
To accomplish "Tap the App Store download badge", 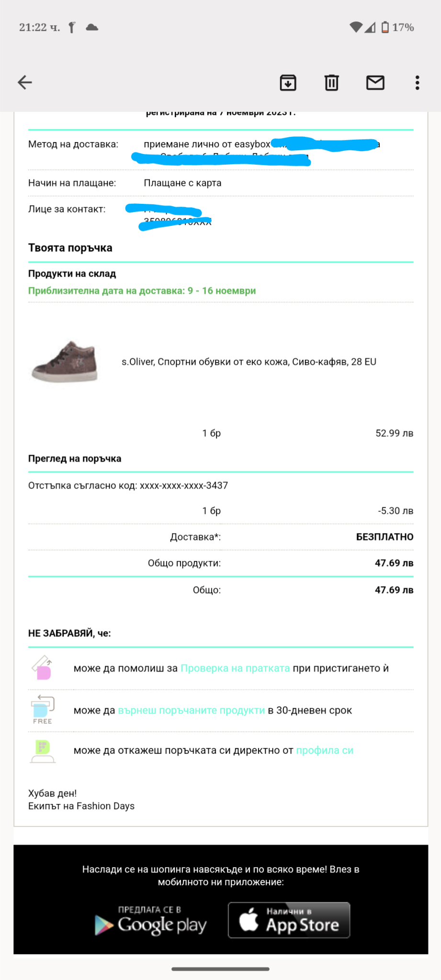I will [x=289, y=920].
